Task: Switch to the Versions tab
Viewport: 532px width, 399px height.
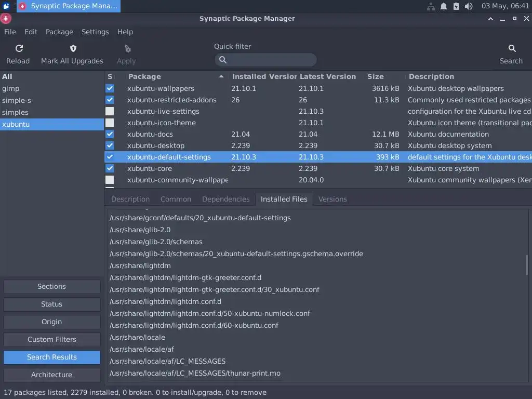Action: point(332,199)
